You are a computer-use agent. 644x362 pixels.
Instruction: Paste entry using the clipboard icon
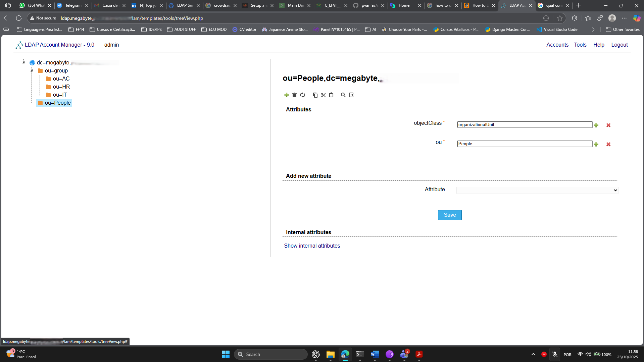(x=331, y=95)
